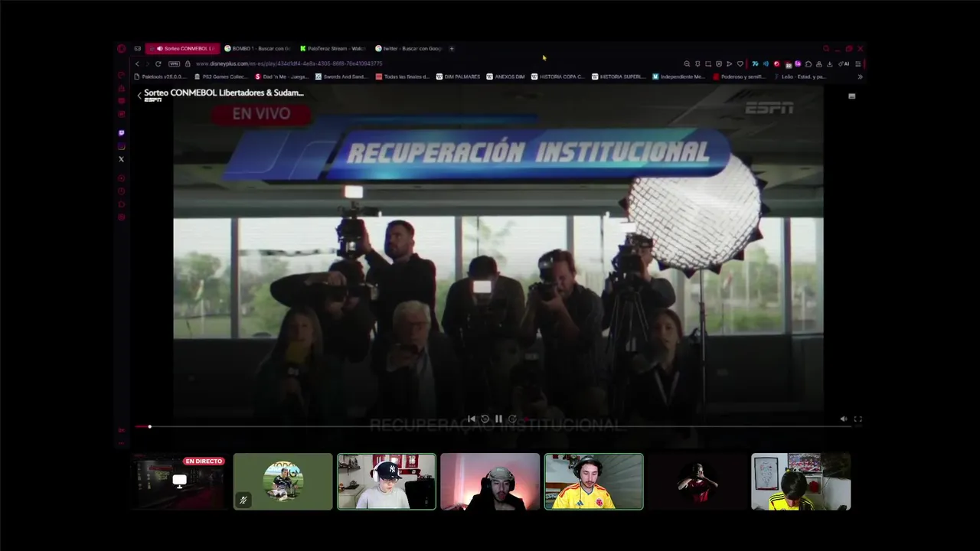
Task: Pause the Disney Plus video
Action: coord(498,419)
